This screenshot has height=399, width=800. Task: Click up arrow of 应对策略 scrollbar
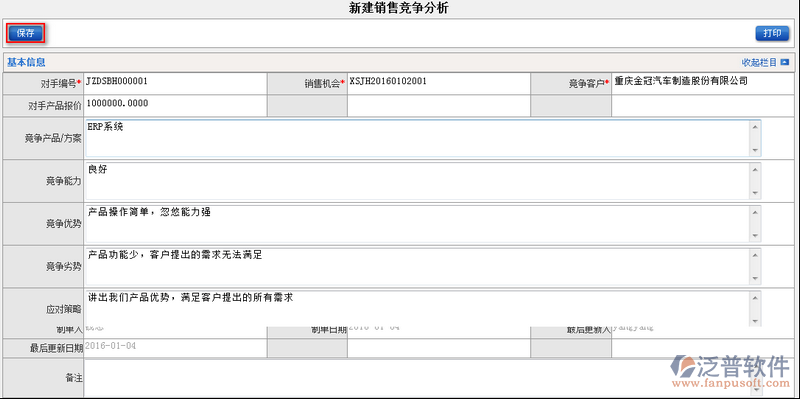(x=755, y=297)
